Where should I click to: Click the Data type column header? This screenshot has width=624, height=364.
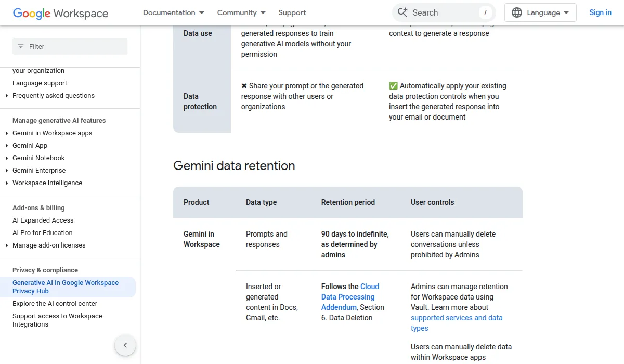pos(262,202)
